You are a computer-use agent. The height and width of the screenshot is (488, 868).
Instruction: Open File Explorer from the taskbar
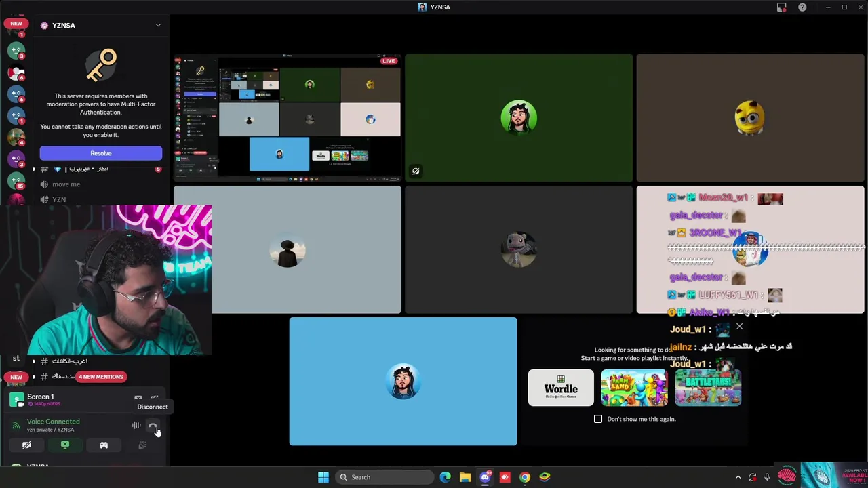tap(465, 477)
